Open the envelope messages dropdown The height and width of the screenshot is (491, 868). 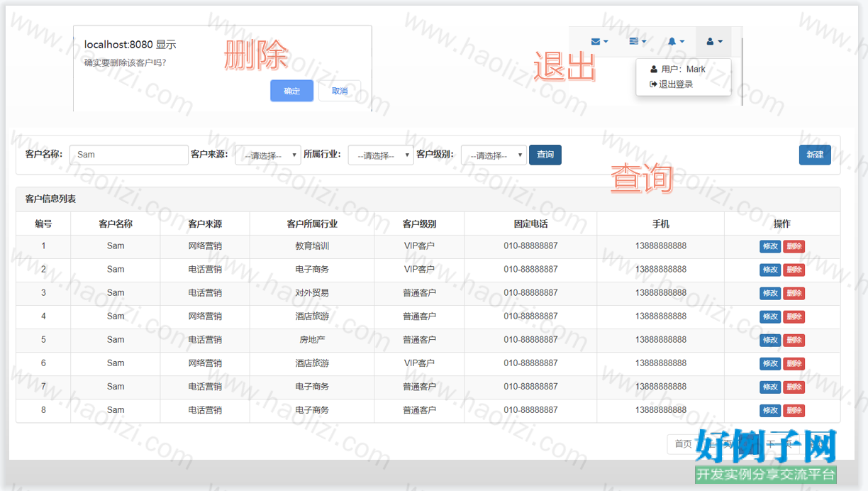(x=599, y=42)
